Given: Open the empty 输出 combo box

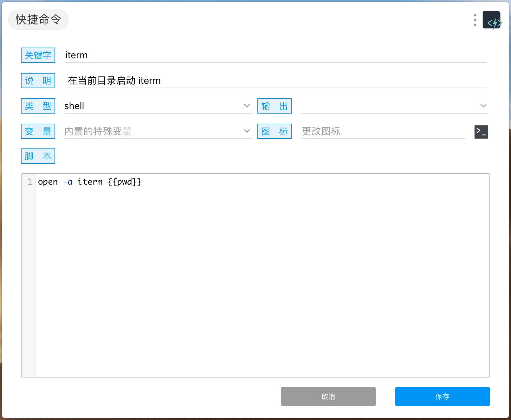Looking at the screenshot, I should tap(394, 106).
